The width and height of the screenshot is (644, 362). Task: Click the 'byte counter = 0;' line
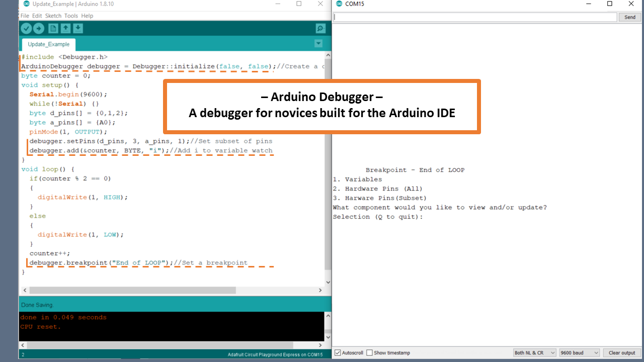point(56,75)
